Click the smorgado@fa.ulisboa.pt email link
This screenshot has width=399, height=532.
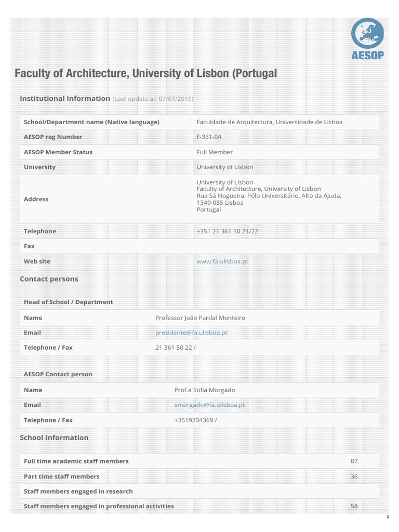(x=209, y=405)
